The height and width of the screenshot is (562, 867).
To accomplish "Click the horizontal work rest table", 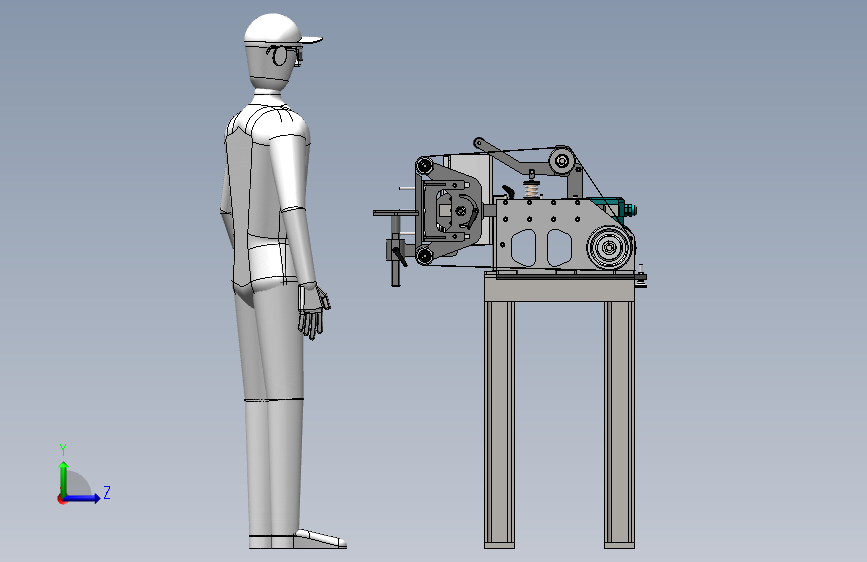I will (395, 213).
